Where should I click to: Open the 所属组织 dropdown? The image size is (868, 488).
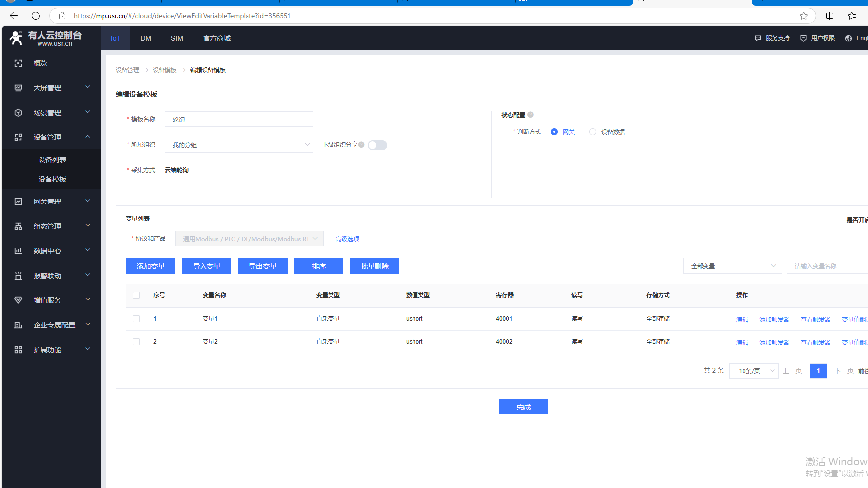tap(239, 145)
